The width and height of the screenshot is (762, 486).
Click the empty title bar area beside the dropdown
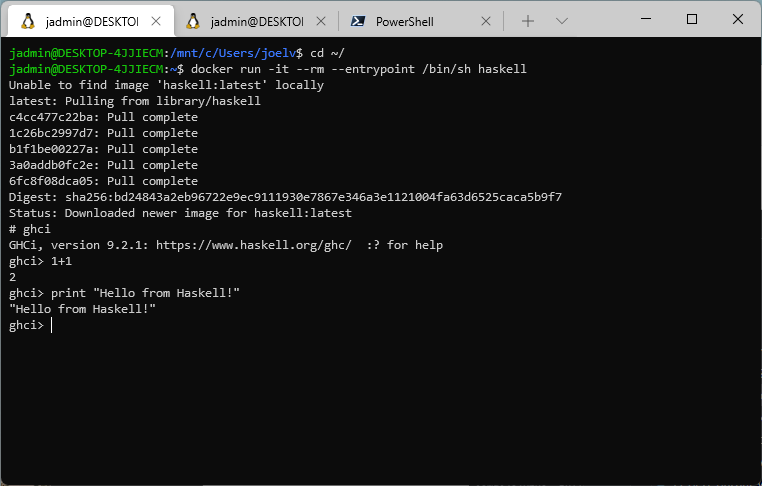598,20
